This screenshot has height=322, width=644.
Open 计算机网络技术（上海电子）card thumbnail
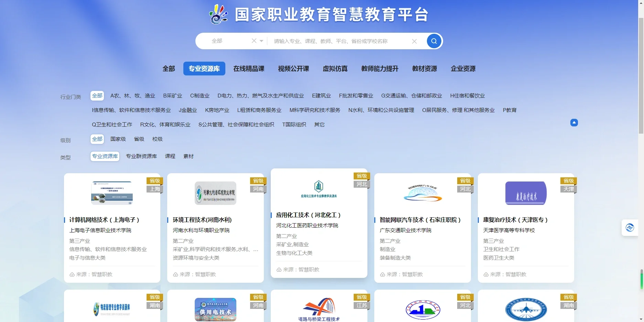(112, 193)
